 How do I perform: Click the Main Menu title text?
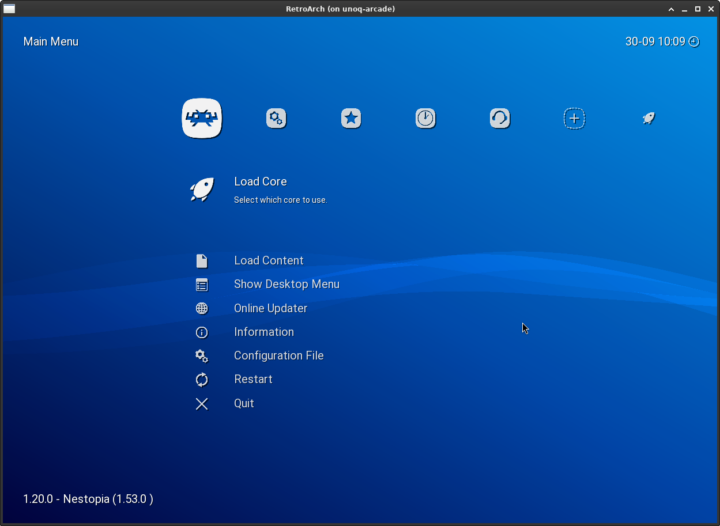click(x=51, y=41)
